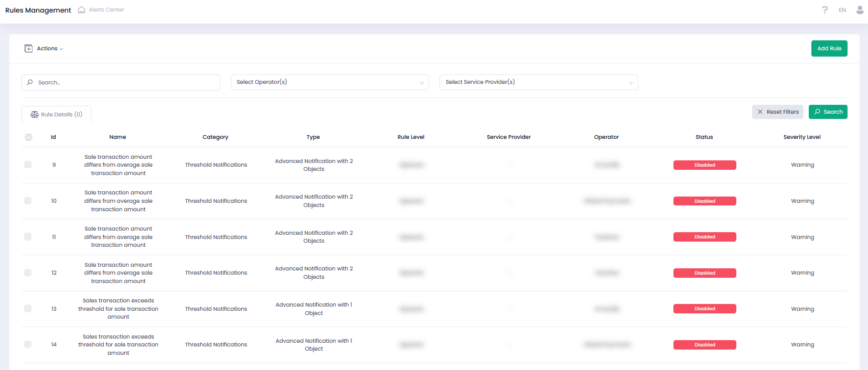Click the Add Rule button

tap(829, 49)
